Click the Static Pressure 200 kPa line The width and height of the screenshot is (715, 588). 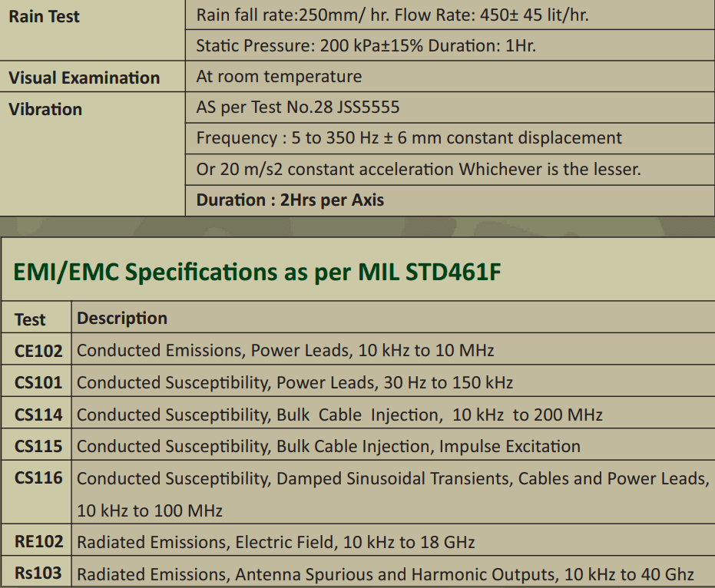click(366, 45)
